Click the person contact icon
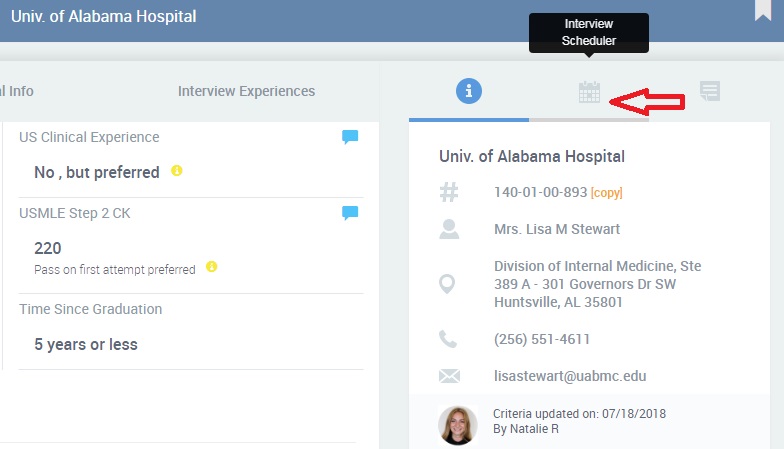This screenshot has height=449, width=784. [x=449, y=229]
